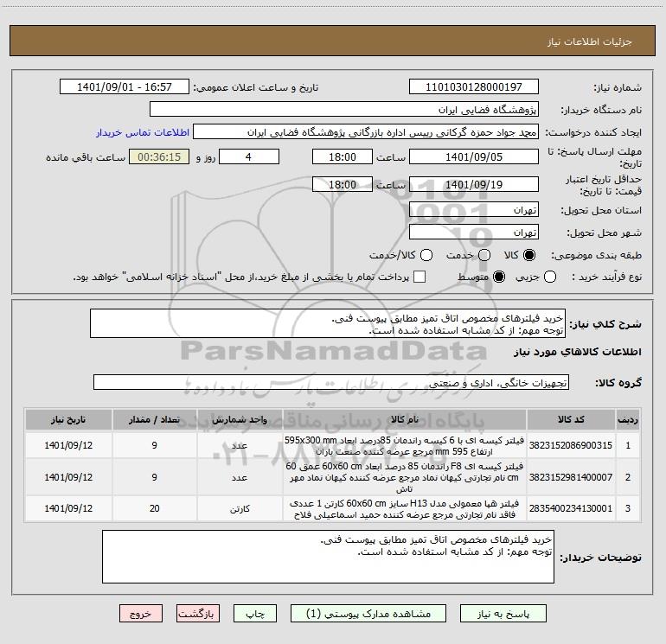666x644 pixels.
Task: Select the خدمت radio button
Action: point(484,255)
